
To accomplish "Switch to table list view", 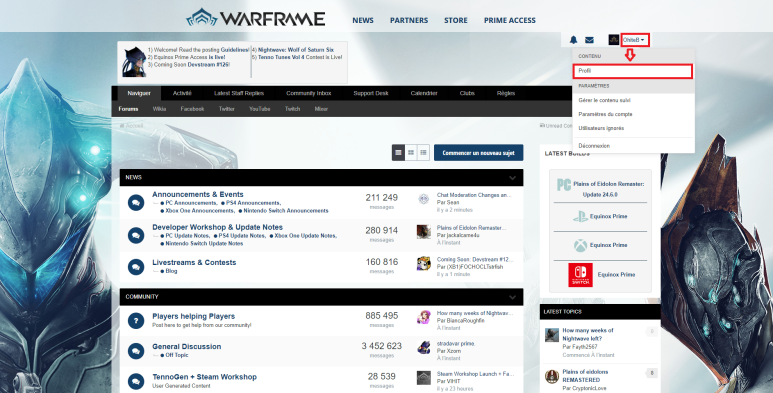I will 398,153.
